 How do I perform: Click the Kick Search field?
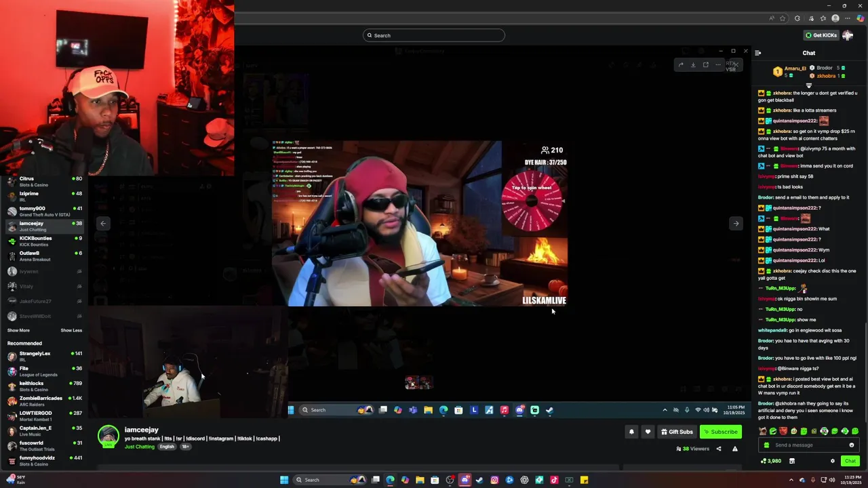(434, 35)
